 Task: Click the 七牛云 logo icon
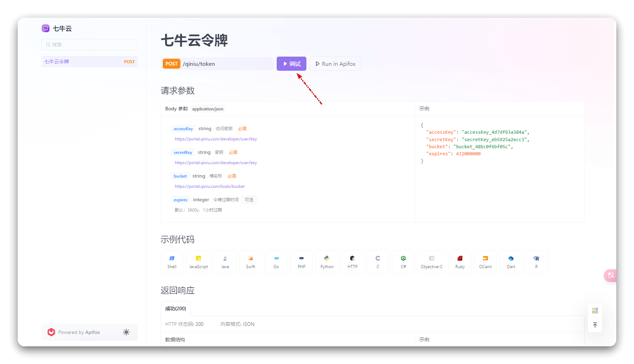(46, 28)
